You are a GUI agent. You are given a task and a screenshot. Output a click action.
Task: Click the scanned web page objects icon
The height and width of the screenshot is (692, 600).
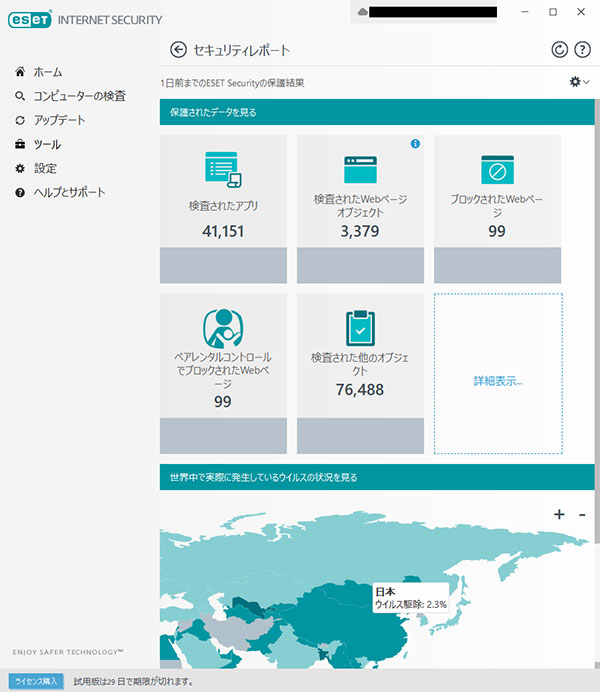click(x=360, y=169)
